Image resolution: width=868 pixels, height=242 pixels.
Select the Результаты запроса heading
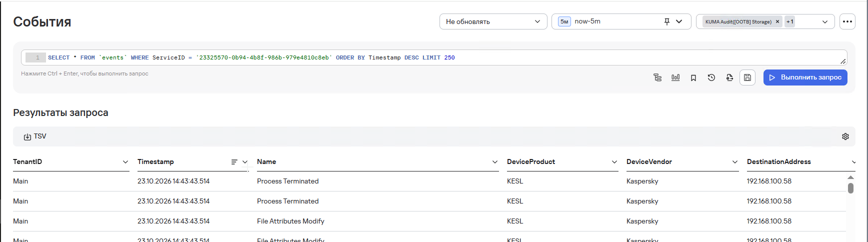coord(60,112)
